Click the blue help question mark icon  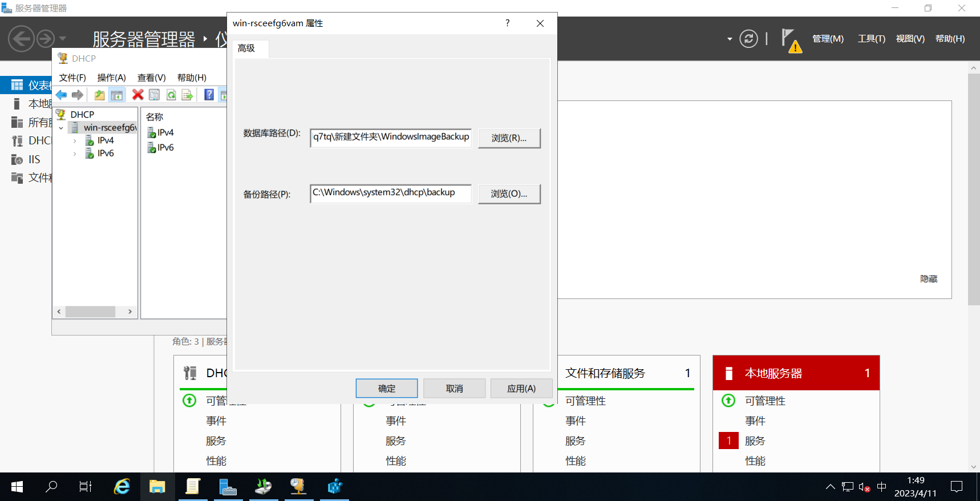point(209,95)
